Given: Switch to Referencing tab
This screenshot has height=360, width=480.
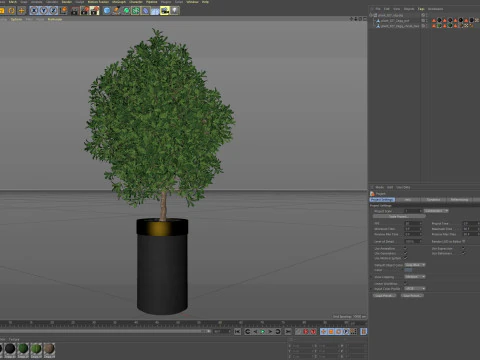Looking at the screenshot, I should (459, 200).
